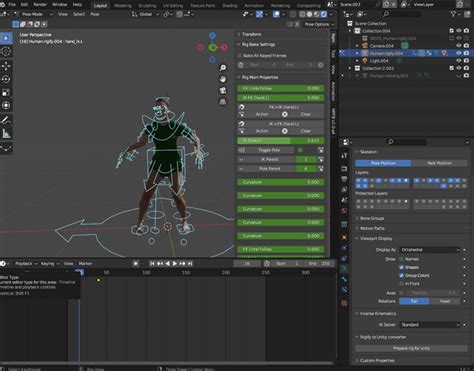Adjust the FK Limb Follow top slider

click(x=281, y=89)
